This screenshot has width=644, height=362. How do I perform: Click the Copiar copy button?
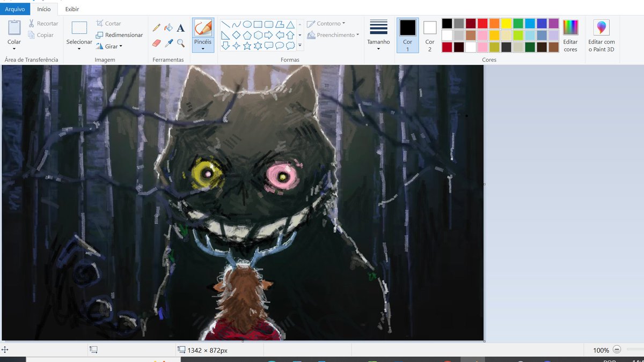[x=41, y=35]
